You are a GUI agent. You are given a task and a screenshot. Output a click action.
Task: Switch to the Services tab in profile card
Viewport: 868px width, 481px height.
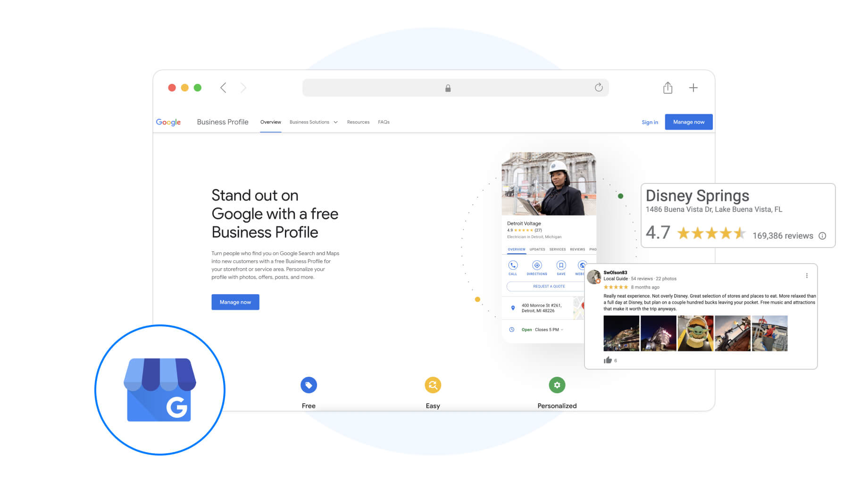point(558,249)
